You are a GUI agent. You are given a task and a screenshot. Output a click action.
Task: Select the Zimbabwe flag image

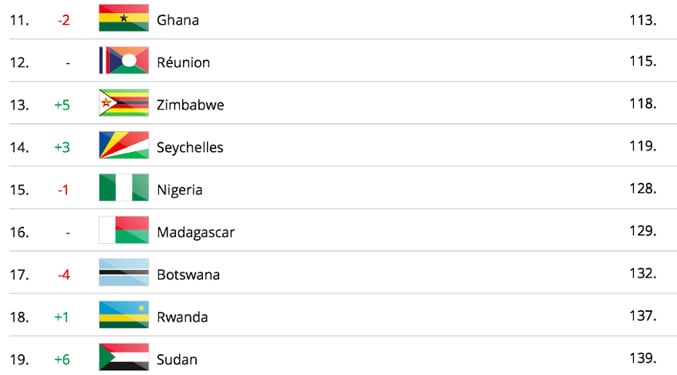124,103
